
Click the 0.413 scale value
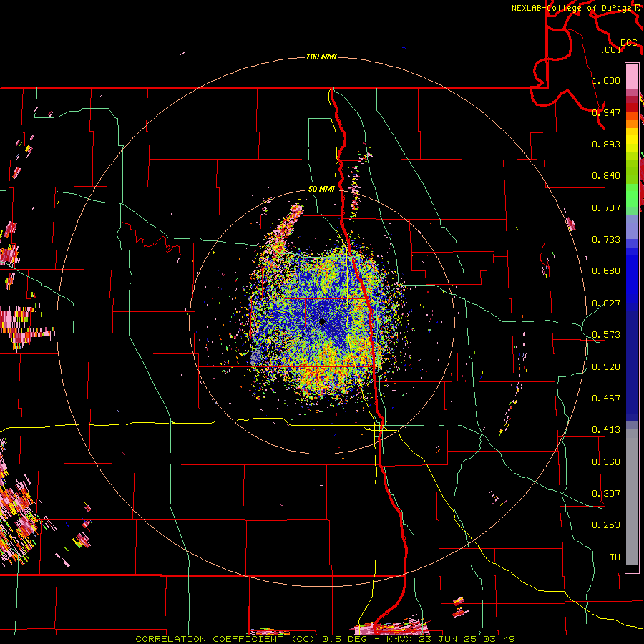pyautogui.click(x=606, y=430)
